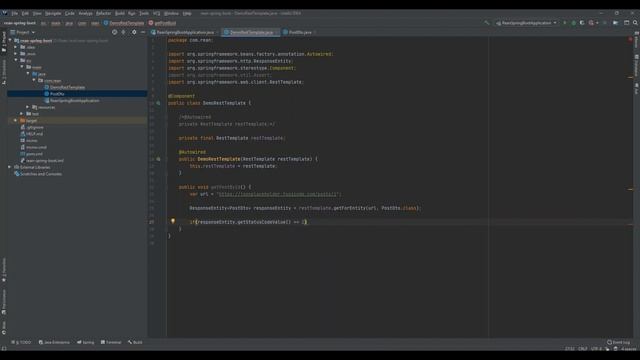This screenshot has height=360, width=640.
Task: Select the DemoRestTemplate.java editor tab
Action: (251, 32)
